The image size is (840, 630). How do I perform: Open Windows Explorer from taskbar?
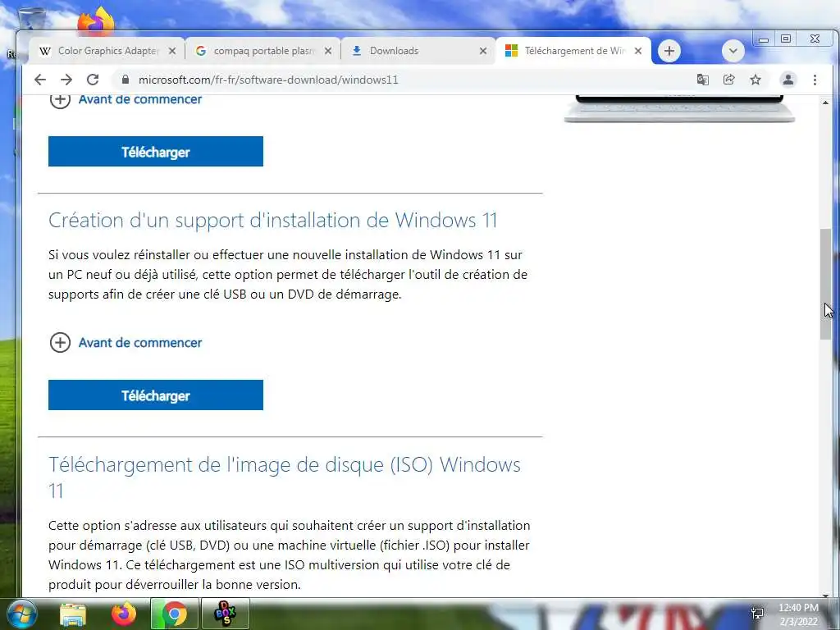point(73,614)
